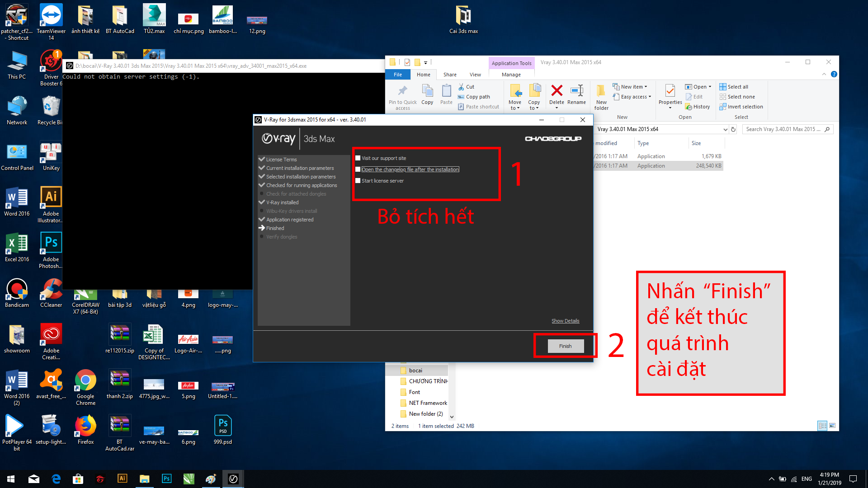Click the refresh icon beside address bar
Viewport: 868px width, 488px height.
point(733,129)
